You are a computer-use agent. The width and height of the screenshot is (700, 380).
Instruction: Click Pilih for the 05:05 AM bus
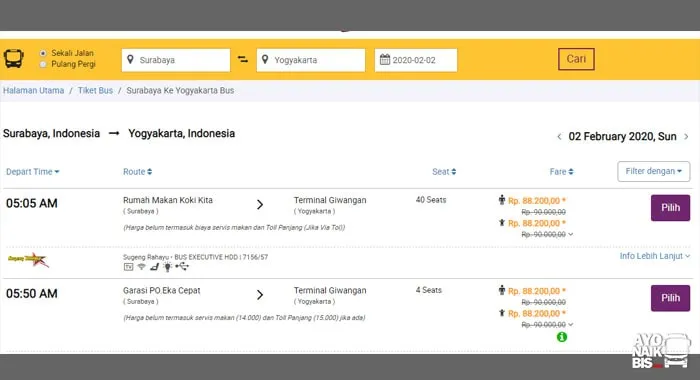pyautogui.click(x=670, y=208)
